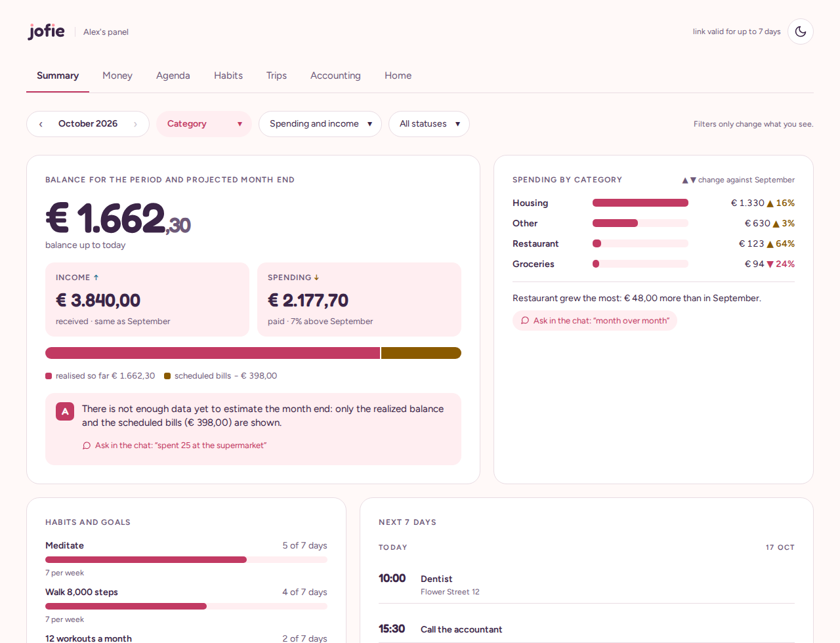
Task: Open the Agenda tab
Action: (x=173, y=75)
